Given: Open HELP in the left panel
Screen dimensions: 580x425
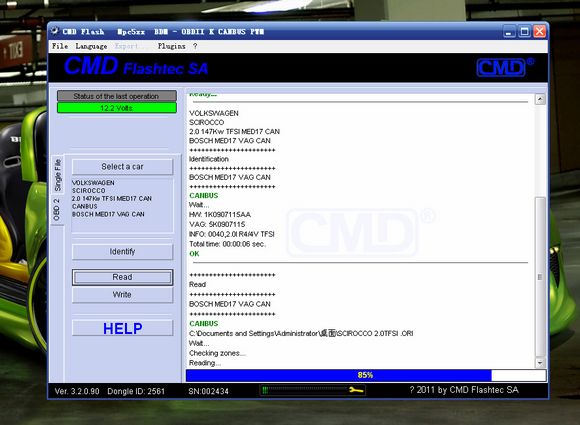Looking at the screenshot, I should [x=122, y=328].
